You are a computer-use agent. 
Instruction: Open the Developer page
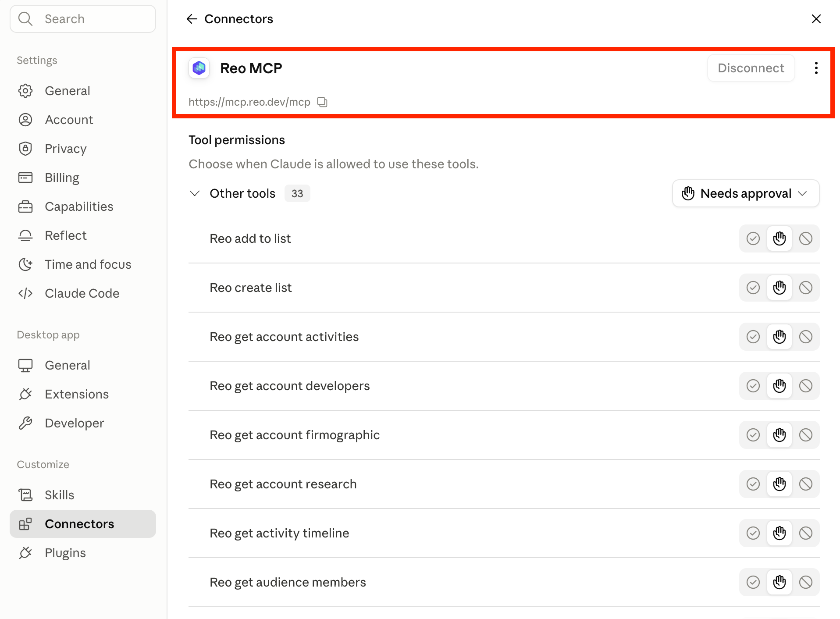83,423
